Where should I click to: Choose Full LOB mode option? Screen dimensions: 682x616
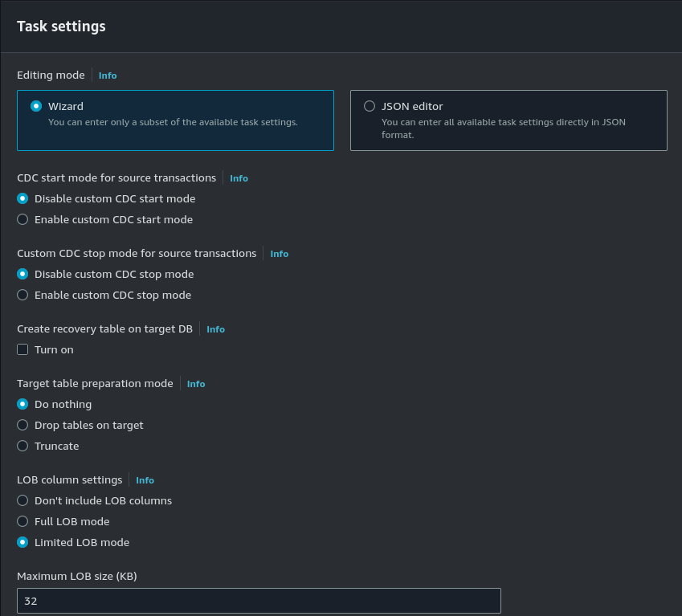point(22,521)
